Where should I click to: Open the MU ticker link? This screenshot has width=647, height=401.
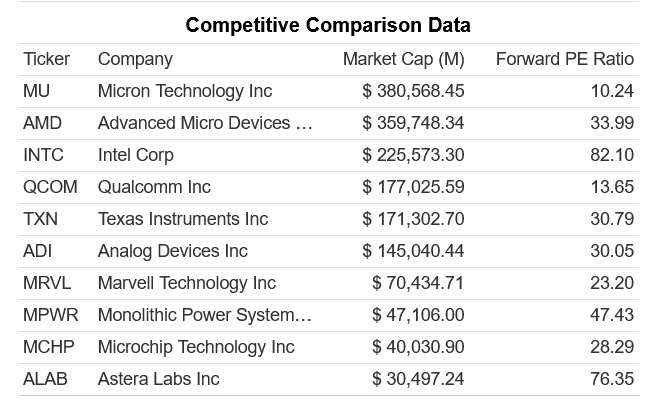36,91
